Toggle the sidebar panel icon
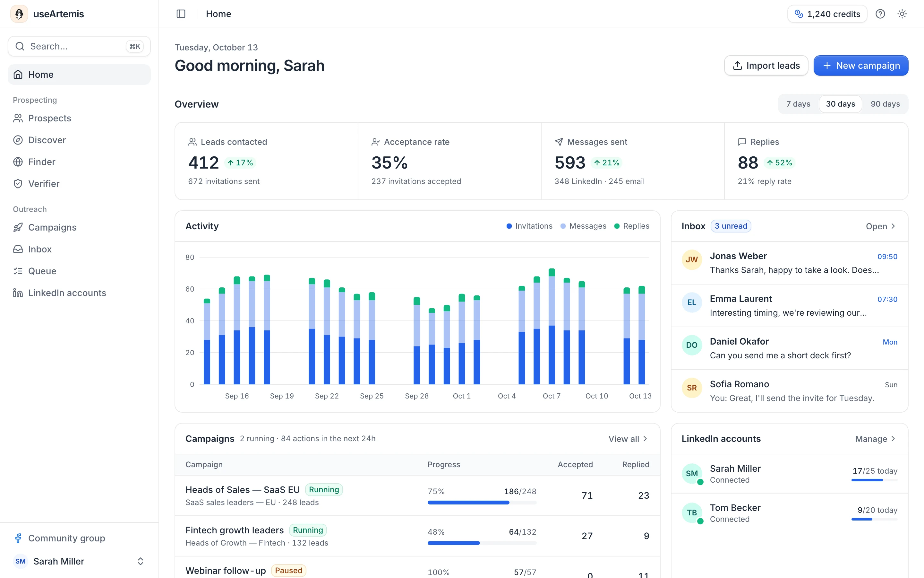 [181, 14]
